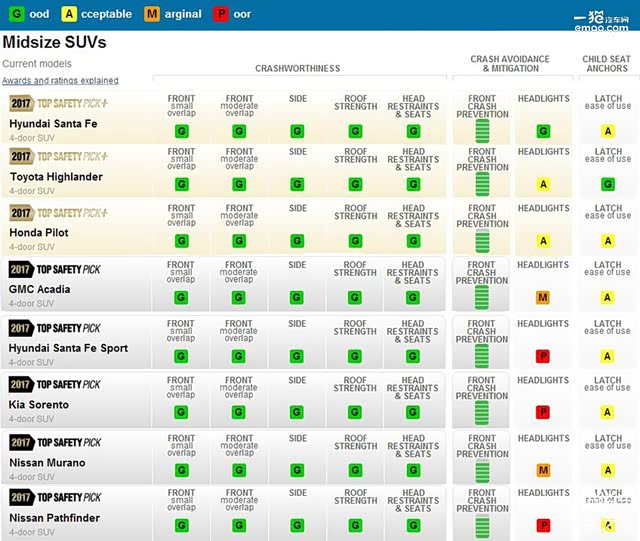The height and width of the screenshot is (541, 640).
Task: Click Hyundai Santa Fe front crash prevention bar
Action: click(482, 131)
